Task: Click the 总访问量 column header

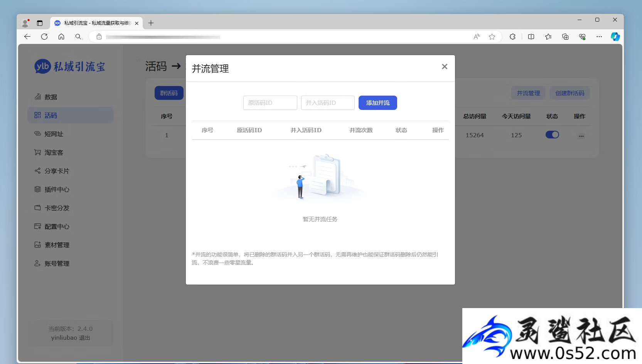Action: (475, 116)
